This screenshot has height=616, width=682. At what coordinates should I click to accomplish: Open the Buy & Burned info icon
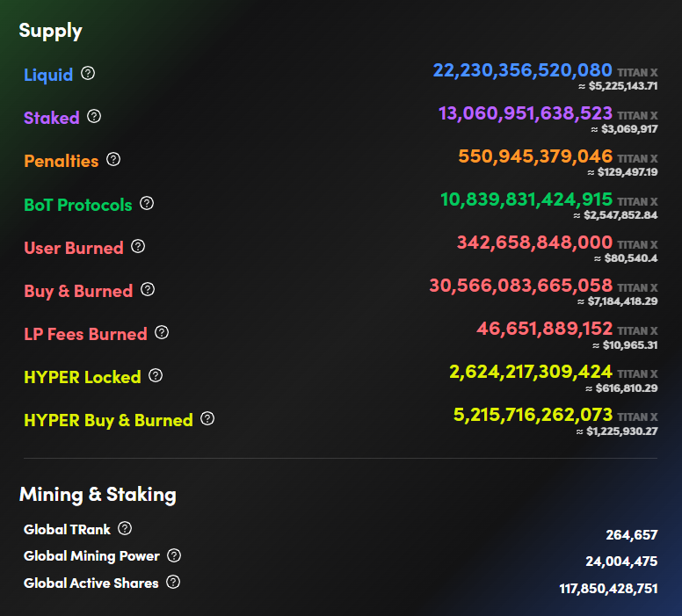(x=148, y=289)
